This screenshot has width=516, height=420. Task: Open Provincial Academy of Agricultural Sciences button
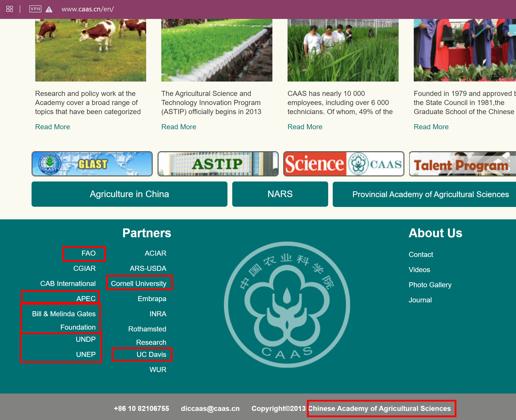pos(424,194)
